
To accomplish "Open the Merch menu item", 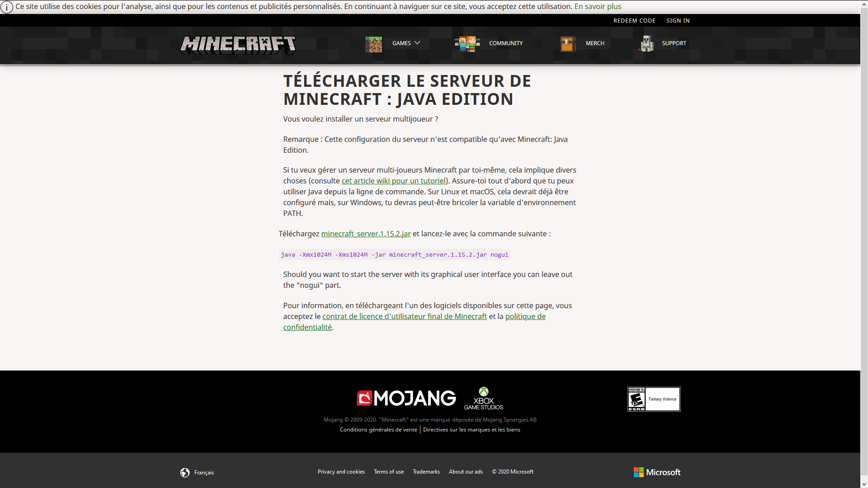I will (595, 43).
